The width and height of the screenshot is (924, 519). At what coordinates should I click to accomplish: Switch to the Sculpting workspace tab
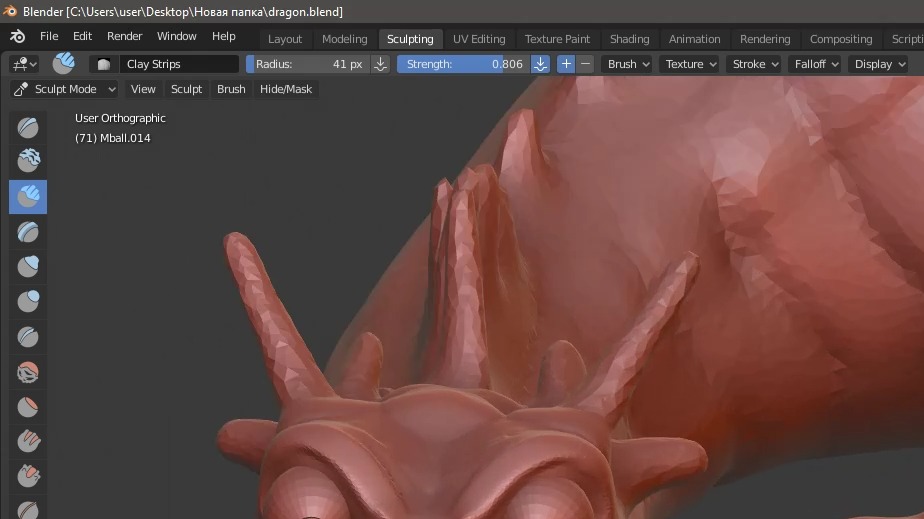pyautogui.click(x=410, y=39)
